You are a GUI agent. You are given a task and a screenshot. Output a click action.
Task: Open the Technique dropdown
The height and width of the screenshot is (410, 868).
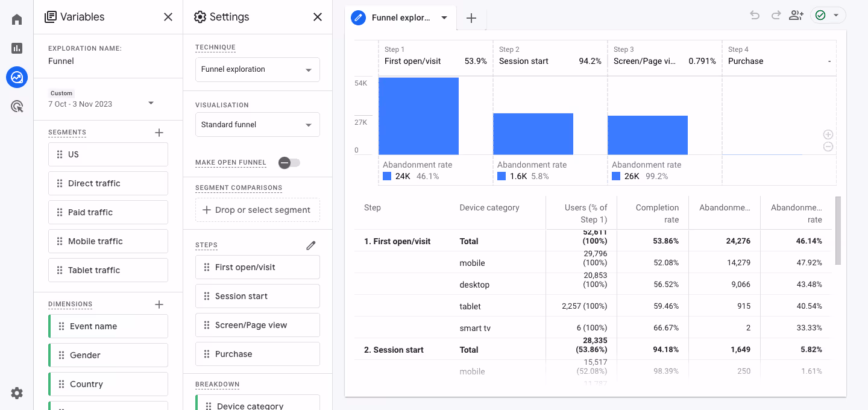[x=257, y=69]
